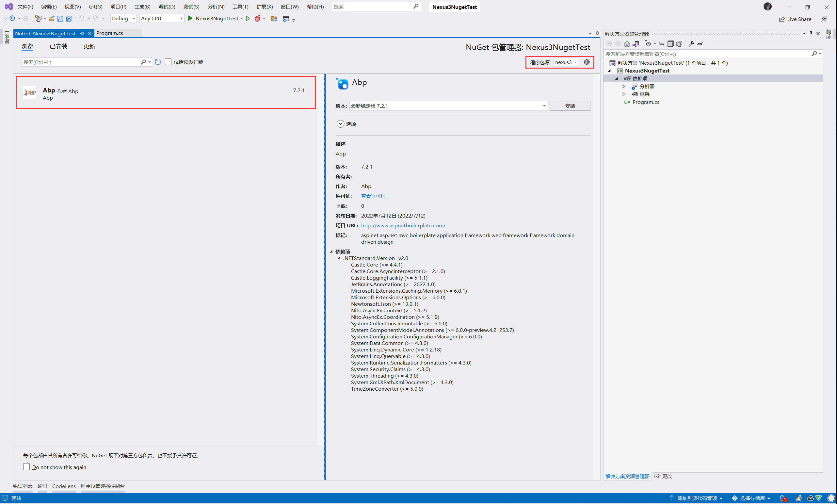
Task: Click the Navigate Backward arrow in main toolbar
Action: pos(12,18)
